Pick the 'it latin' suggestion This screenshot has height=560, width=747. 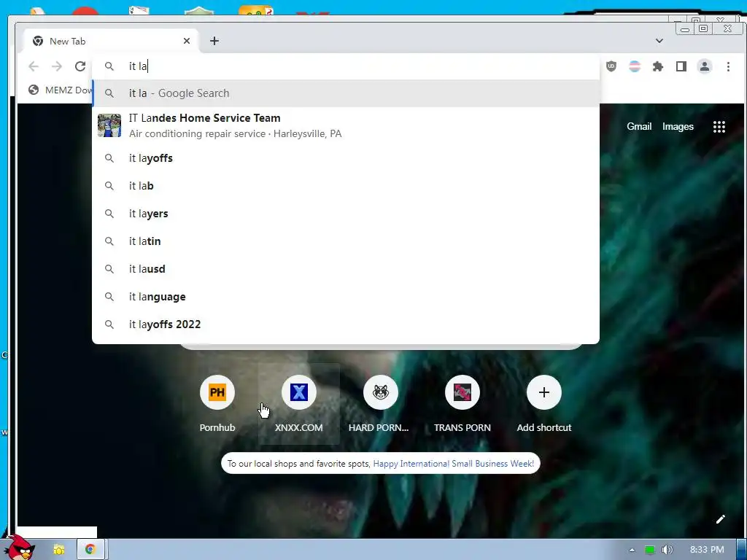pos(346,241)
